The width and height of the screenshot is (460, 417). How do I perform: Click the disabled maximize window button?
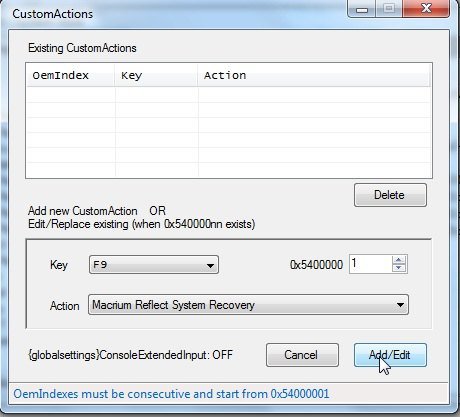(389, 9)
